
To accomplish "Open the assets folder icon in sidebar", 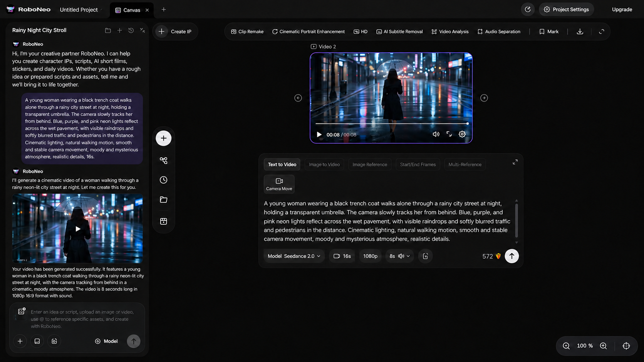I will tap(164, 200).
